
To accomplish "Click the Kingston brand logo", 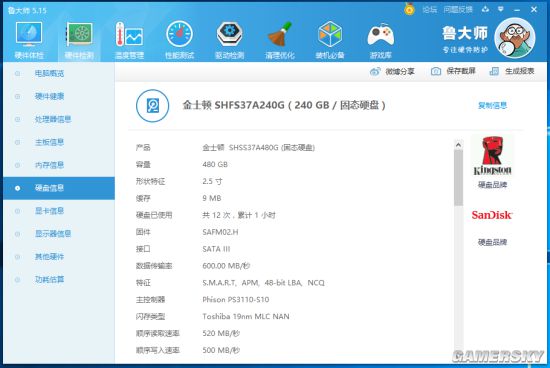I will (x=492, y=156).
